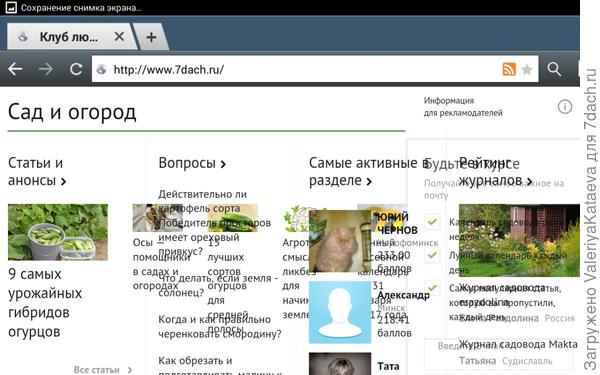Click the Сад и огород heading
This screenshot has width=600, height=375.
72,112
